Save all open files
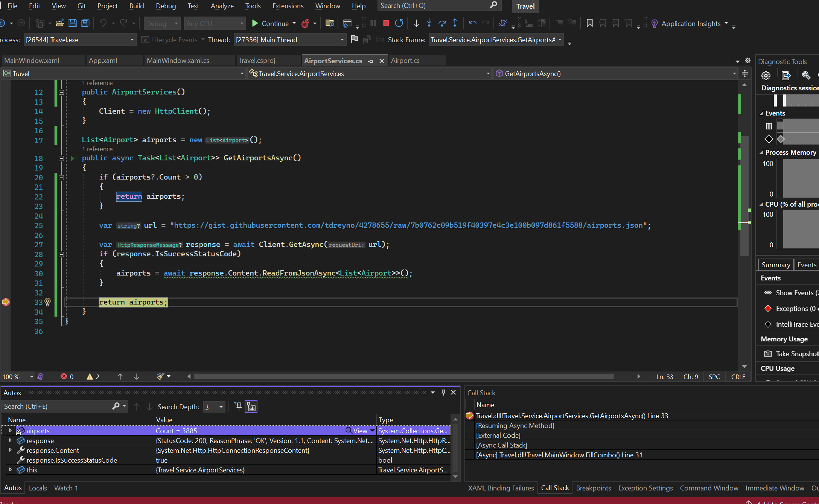The width and height of the screenshot is (819, 504). pyautogui.click(x=85, y=23)
